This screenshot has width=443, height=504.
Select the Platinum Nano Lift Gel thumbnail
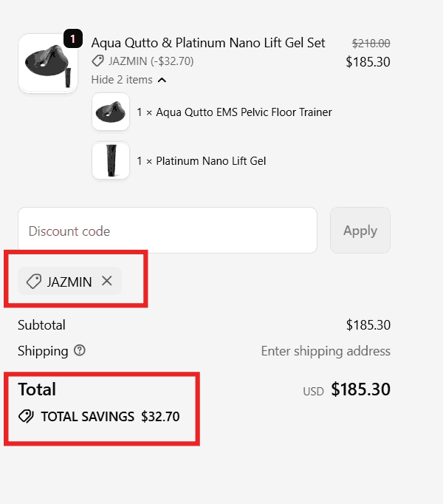[x=111, y=160]
